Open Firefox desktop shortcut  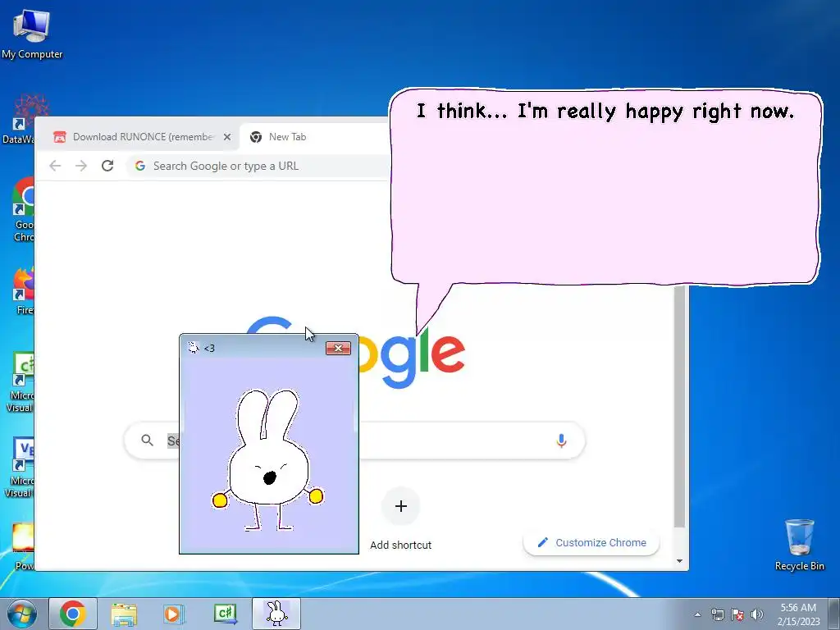tap(24, 290)
